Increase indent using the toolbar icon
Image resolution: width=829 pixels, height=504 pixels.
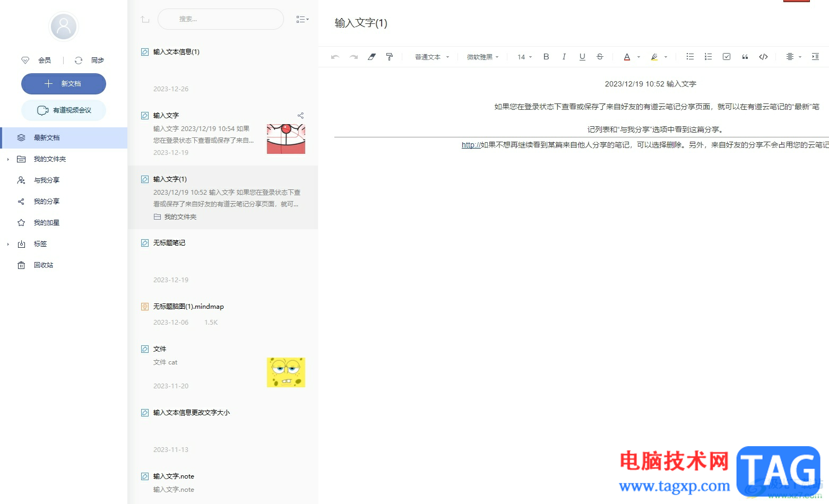coord(815,57)
